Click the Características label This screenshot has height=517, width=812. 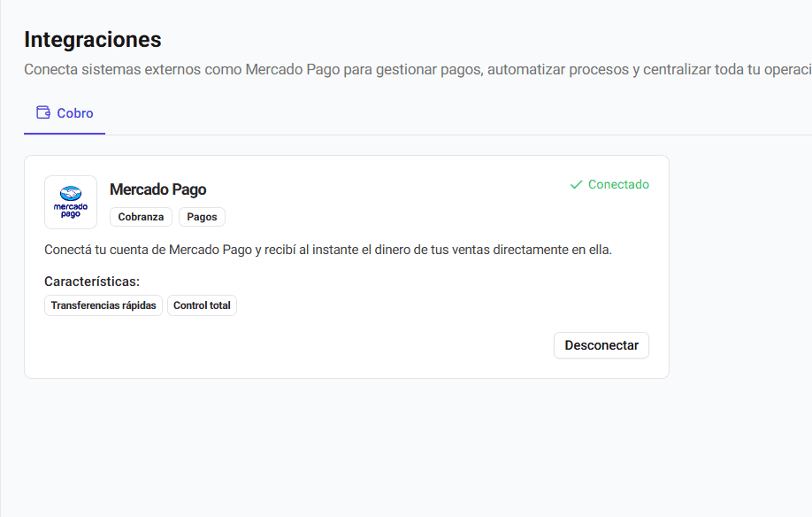(x=92, y=282)
